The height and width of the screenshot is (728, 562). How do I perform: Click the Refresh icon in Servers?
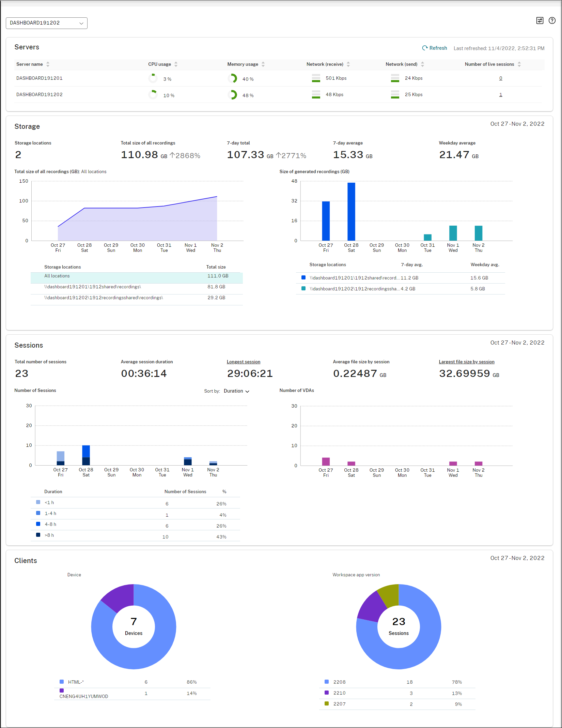point(425,48)
